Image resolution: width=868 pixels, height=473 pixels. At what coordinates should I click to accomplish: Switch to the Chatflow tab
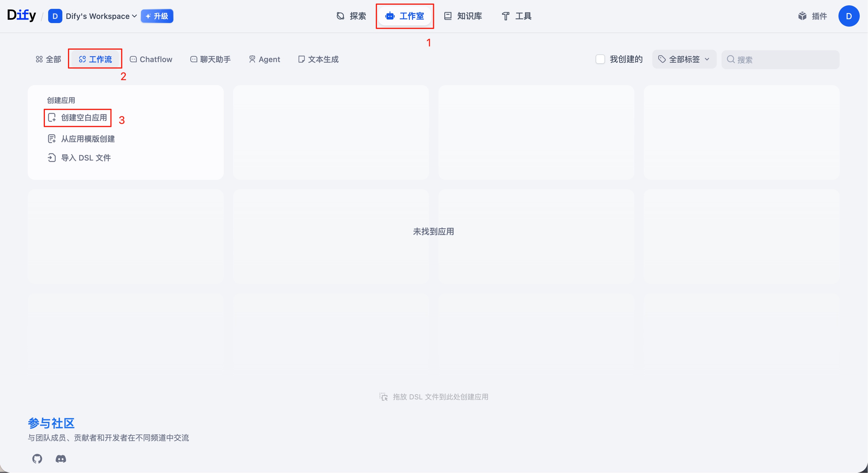[x=151, y=59]
